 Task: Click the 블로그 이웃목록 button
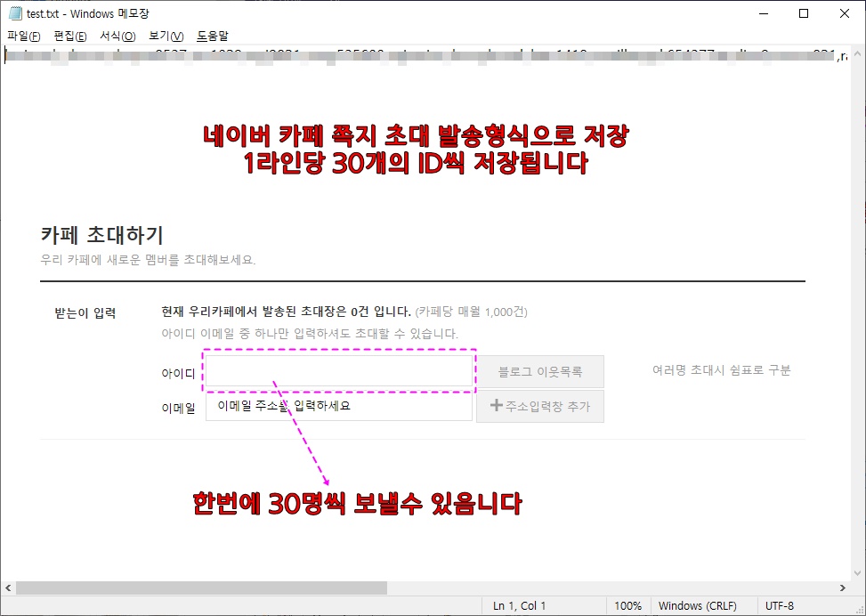pos(540,372)
